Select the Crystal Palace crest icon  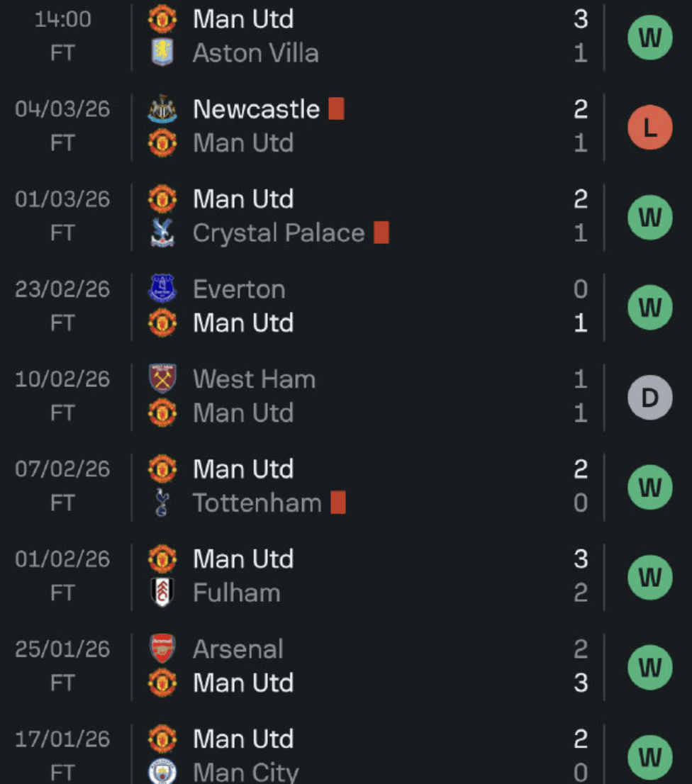[x=162, y=233]
